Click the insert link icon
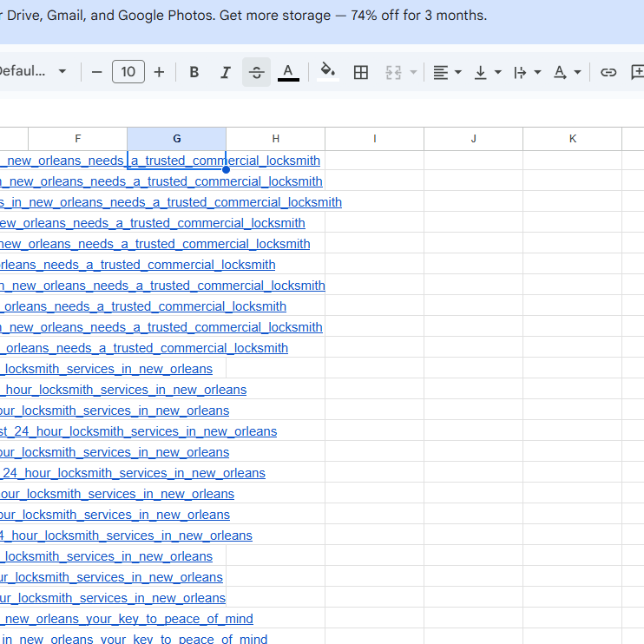Screen dimensions: 644x644 click(x=608, y=72)
